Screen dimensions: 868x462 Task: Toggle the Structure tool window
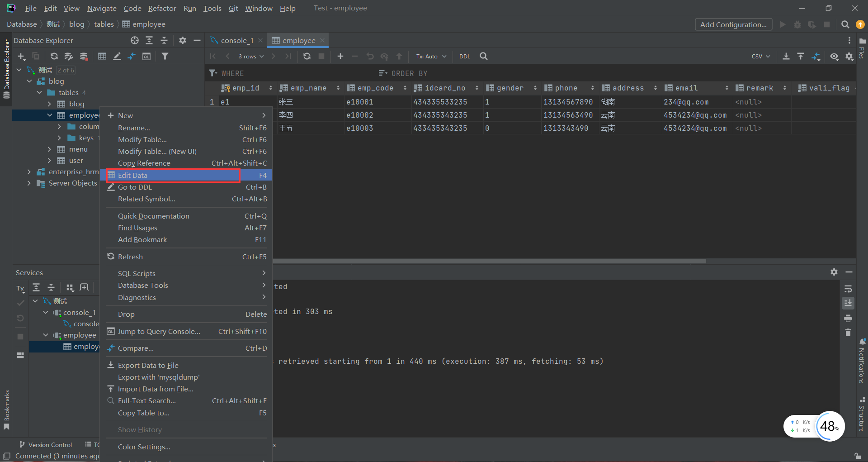pyautogui.click(x=862, y=414)
